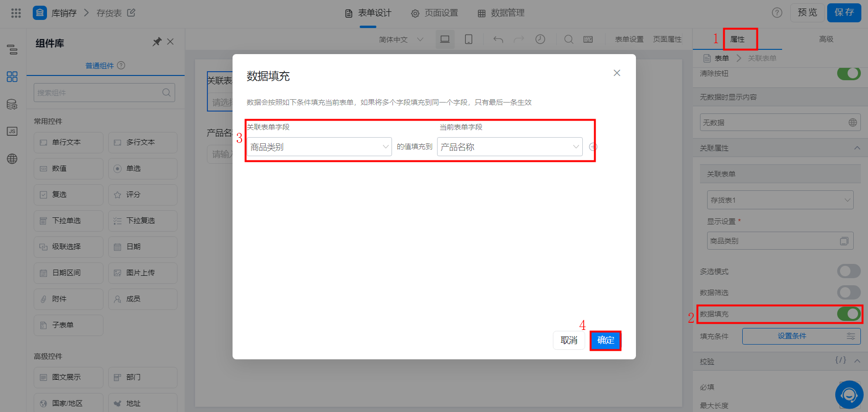Click the 取消 button
This screenshot has height=412, width=868.
tap(569, 340)
